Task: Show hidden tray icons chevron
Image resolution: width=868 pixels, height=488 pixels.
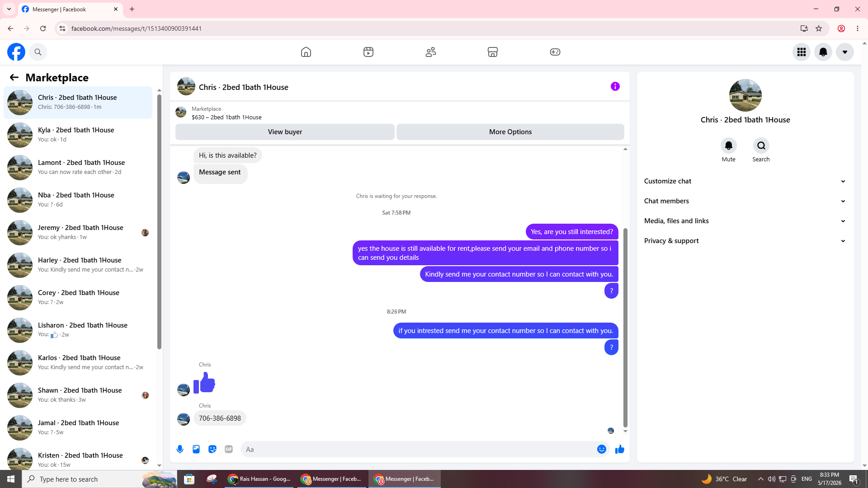Action: pyautogui.click(x=760, y=479)
